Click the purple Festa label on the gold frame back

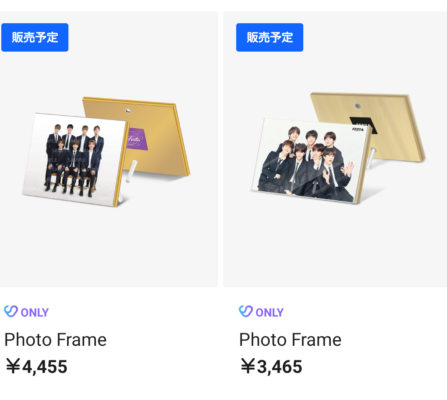coord(136,138)
